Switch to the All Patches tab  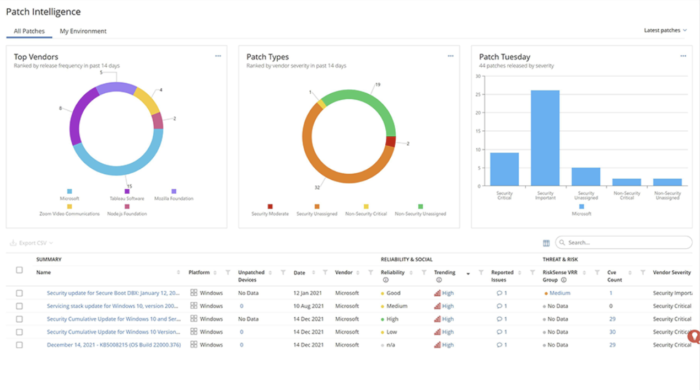tap(29, 31)
